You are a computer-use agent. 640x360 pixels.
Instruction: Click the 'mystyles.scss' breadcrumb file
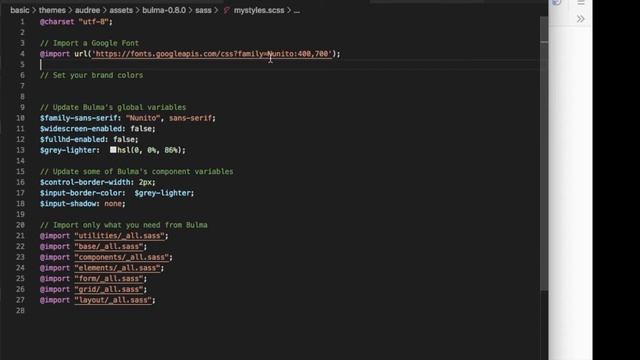coord(259,10)
